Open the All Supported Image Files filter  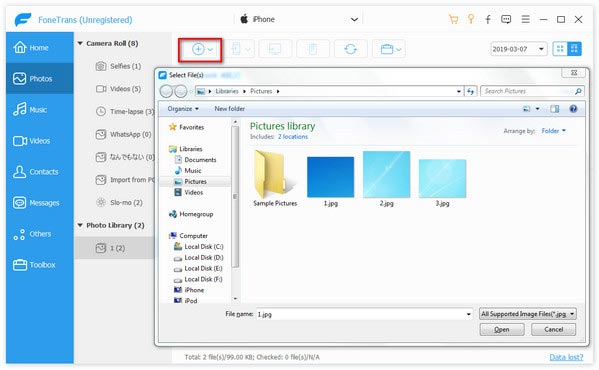tap(528, 314)
